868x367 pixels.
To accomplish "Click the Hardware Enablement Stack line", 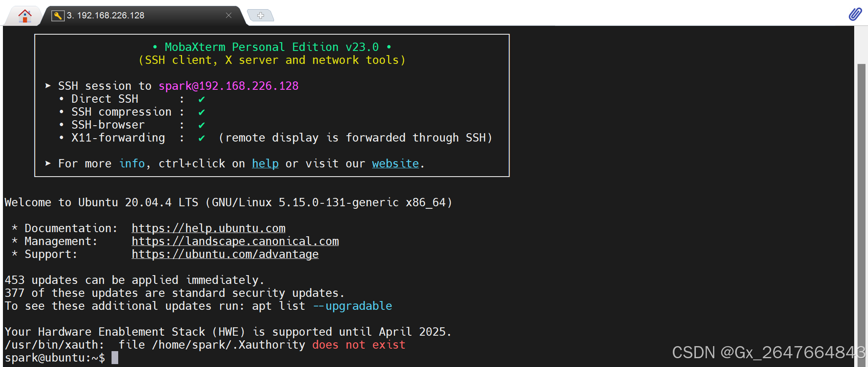I will tap(228, 332).
